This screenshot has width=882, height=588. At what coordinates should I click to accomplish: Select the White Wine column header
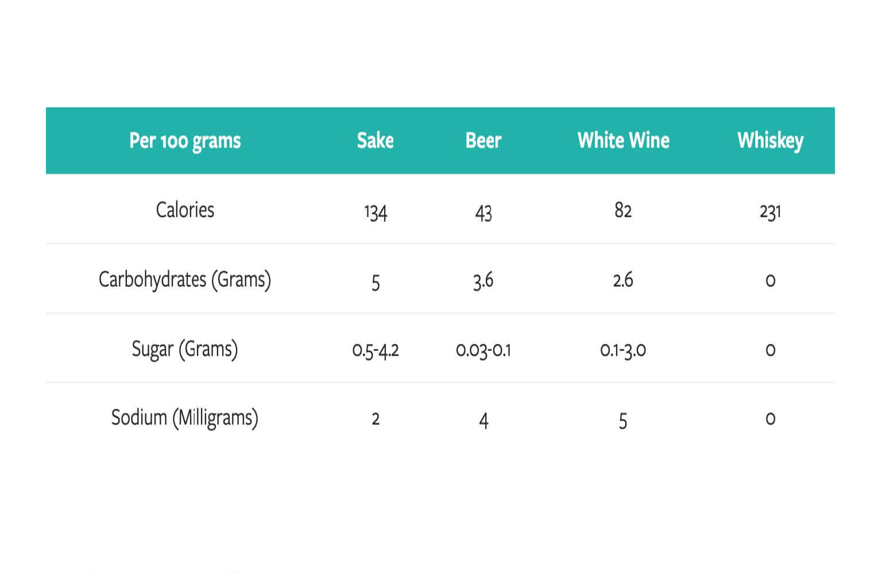click(623, 140)
